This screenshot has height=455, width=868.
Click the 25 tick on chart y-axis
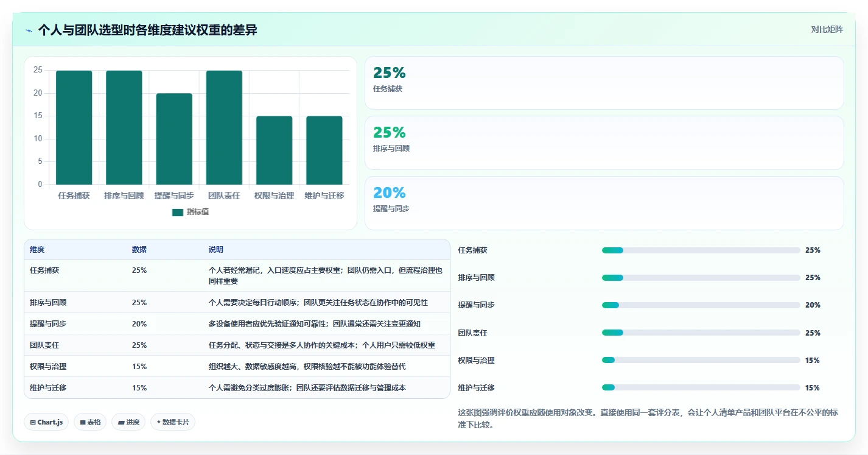(38, 70)
